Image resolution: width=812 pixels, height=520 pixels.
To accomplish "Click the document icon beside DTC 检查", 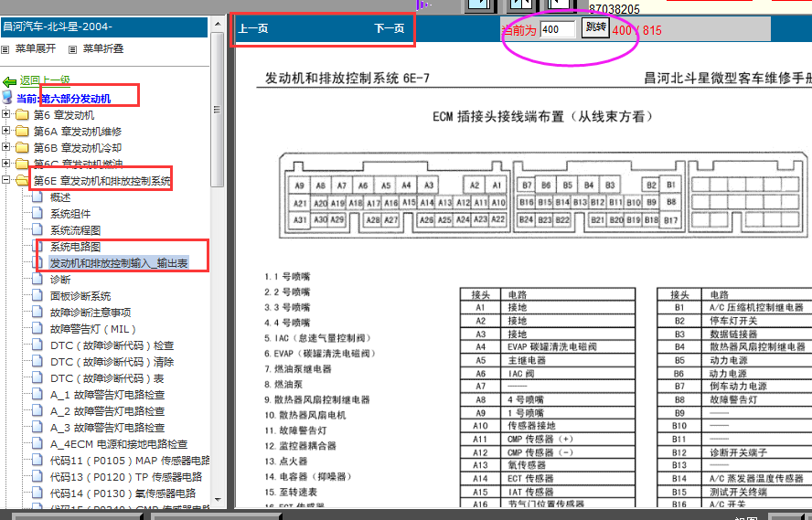I will [x=37, y=345].
